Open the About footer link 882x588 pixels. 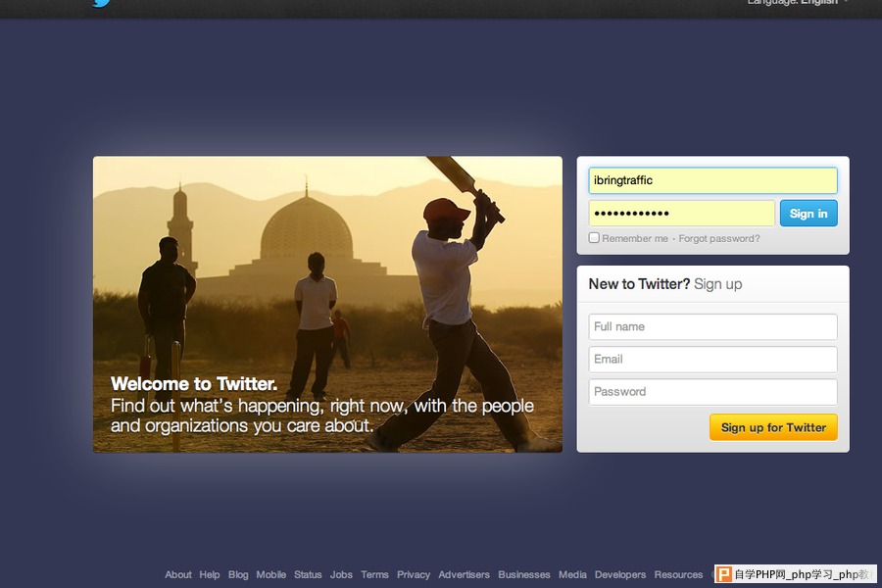178,574
